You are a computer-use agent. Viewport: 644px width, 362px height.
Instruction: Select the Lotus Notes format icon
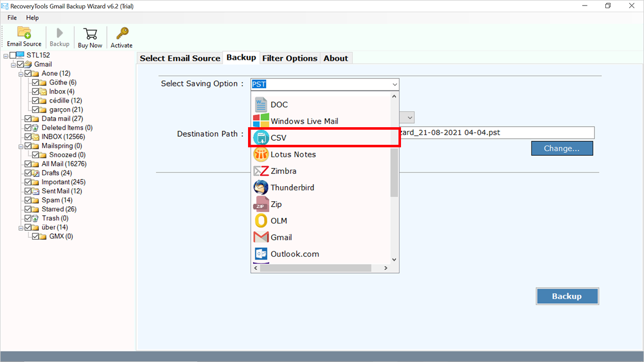point(261,154)
